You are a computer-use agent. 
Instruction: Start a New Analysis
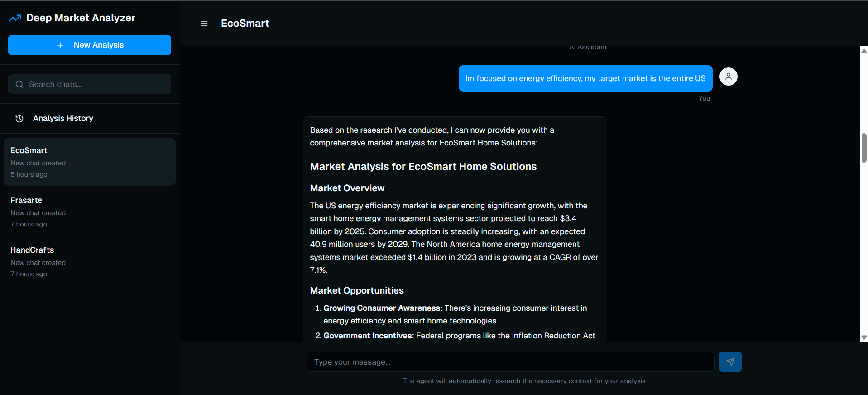pos(90,45)
